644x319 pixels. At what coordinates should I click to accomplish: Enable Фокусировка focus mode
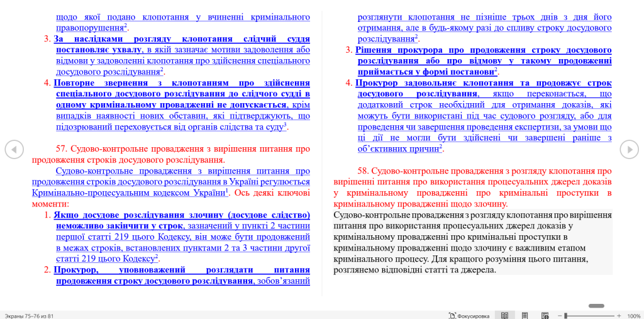[469, 315]
